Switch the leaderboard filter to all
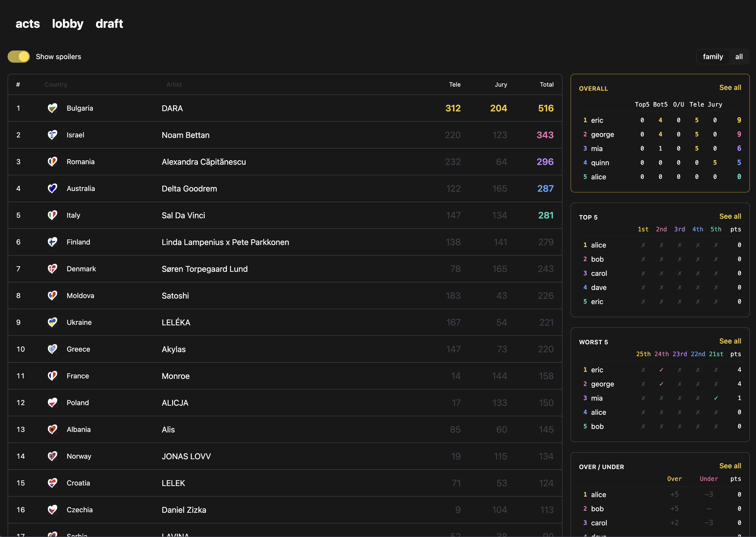The width and height of the screenshot is (756, 537). click(739, 57)
